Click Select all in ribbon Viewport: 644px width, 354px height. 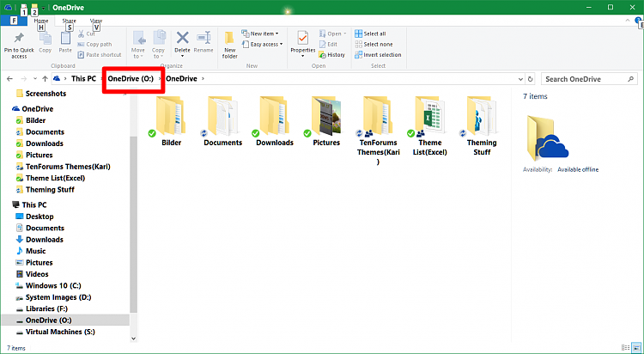(374, 34)
